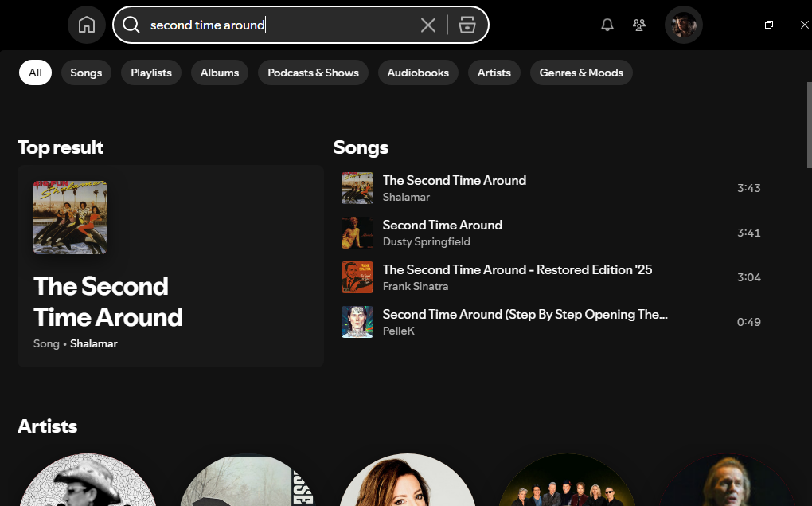Open the artist photo of brown-haired woman
The width and height of the screenshot is (812, 506).
(x=408, y=480)
